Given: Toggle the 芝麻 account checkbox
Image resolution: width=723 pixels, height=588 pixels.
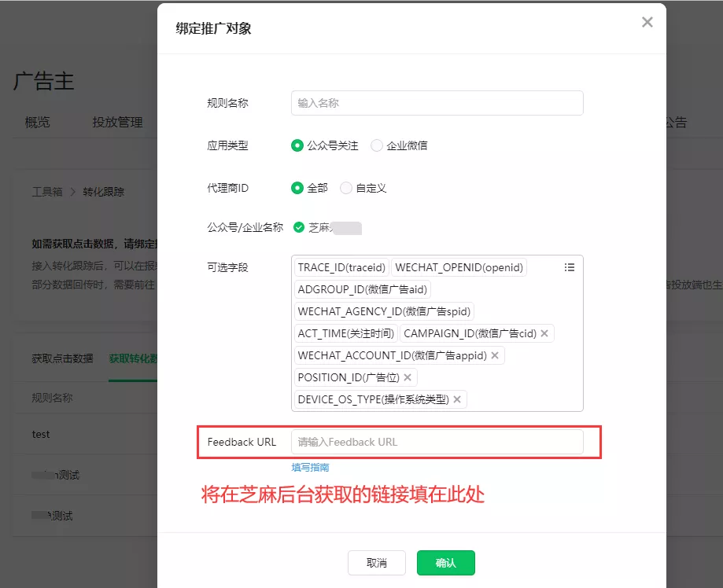Looking at the screenshot, I should tap(298, 229).
